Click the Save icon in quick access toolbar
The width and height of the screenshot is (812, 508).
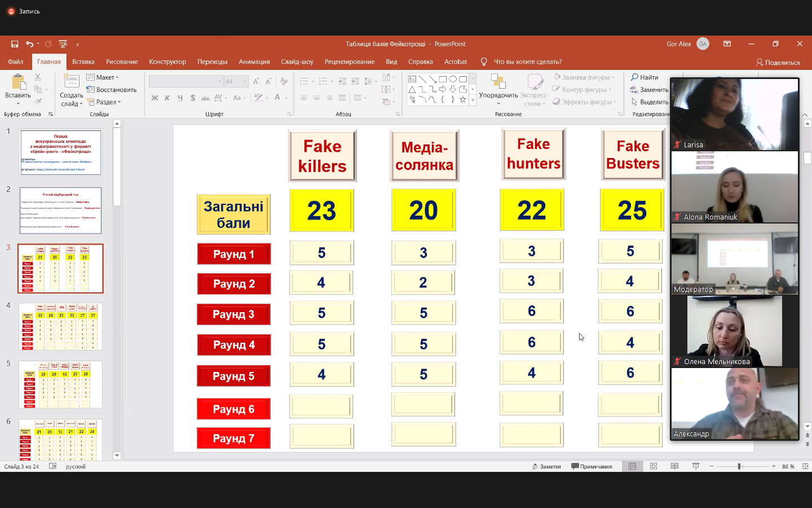coord(15,44)
